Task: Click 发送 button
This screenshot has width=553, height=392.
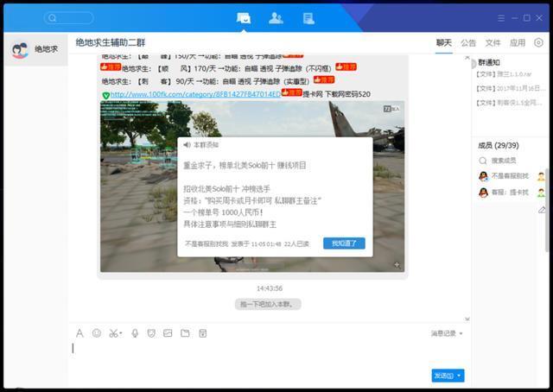Action: click(x=443, y=376)
